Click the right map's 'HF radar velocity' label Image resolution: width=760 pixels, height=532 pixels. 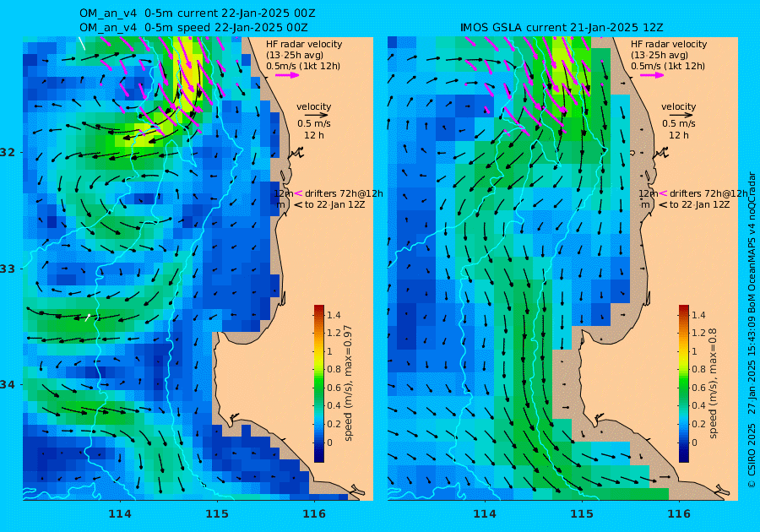[669, 44]
